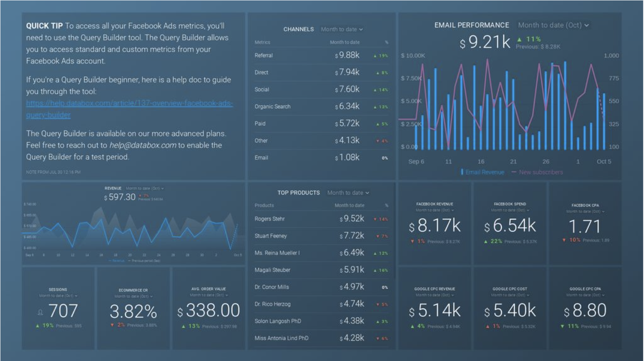This screenshot has width=644, height=361.
Task: Click the green up arrow next to Referral
Action: tap(375, 56)
